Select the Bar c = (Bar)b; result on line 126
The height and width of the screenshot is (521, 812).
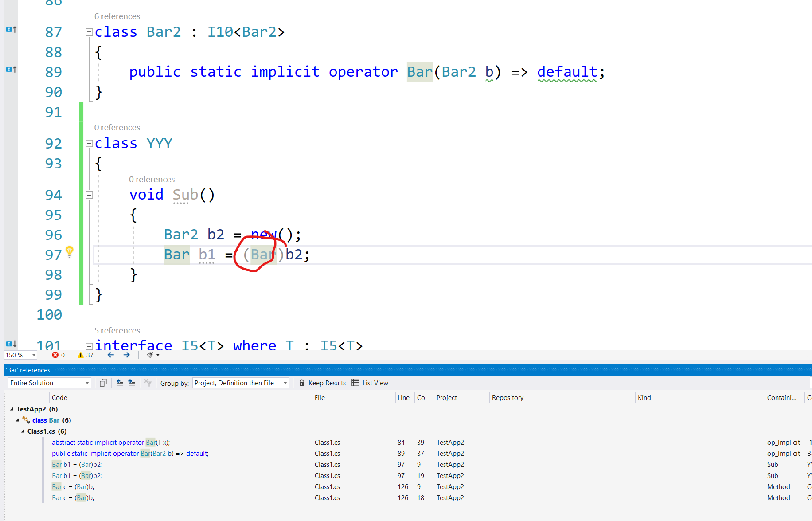pos(74,486)
